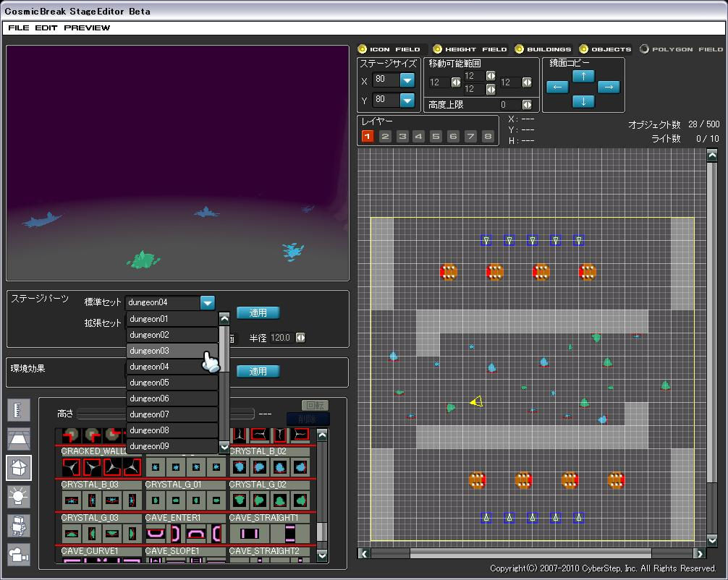Toggle the BUILDINGS display indicator

(x=520, y=49)
